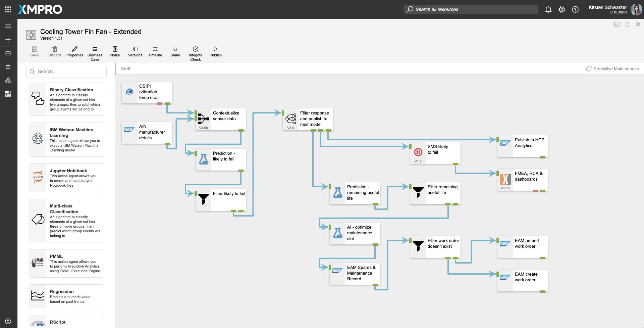The height and width of the screenshot is (328, 644).
Task: Click the Predictive Maintenance tag
Action: pos(612,68)
